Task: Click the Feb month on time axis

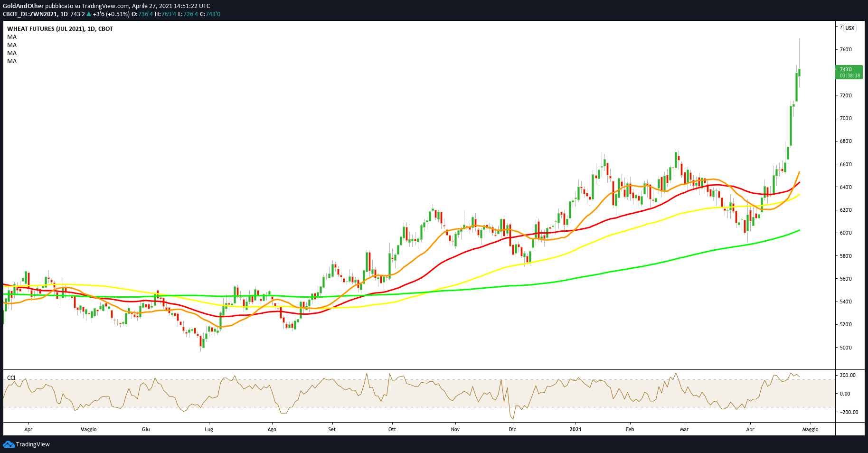Action: (630, 429)
